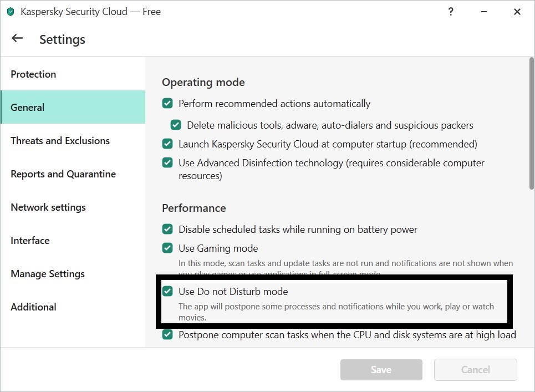Close the Kaspersky Security Cloud window
Viewport: 535px width, 392px height.
point(517,12)
